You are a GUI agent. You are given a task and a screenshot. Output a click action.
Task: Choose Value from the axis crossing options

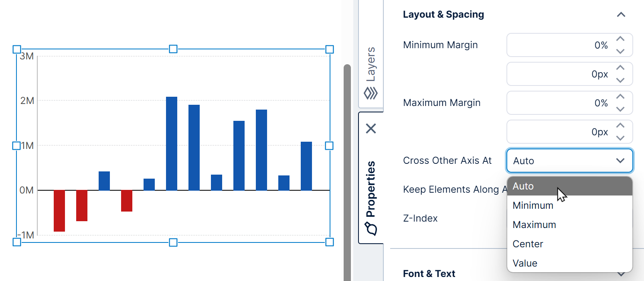pyautogui.click(x=525, y=263)
